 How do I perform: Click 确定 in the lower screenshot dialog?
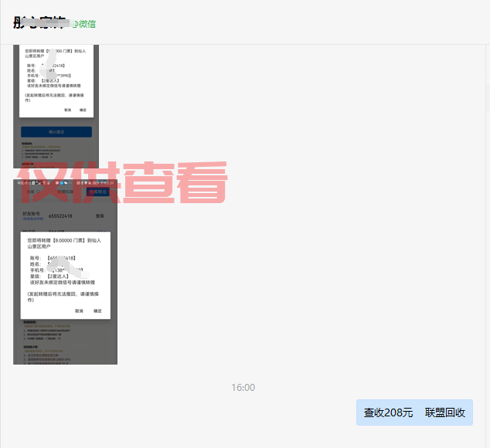[97, 311]
